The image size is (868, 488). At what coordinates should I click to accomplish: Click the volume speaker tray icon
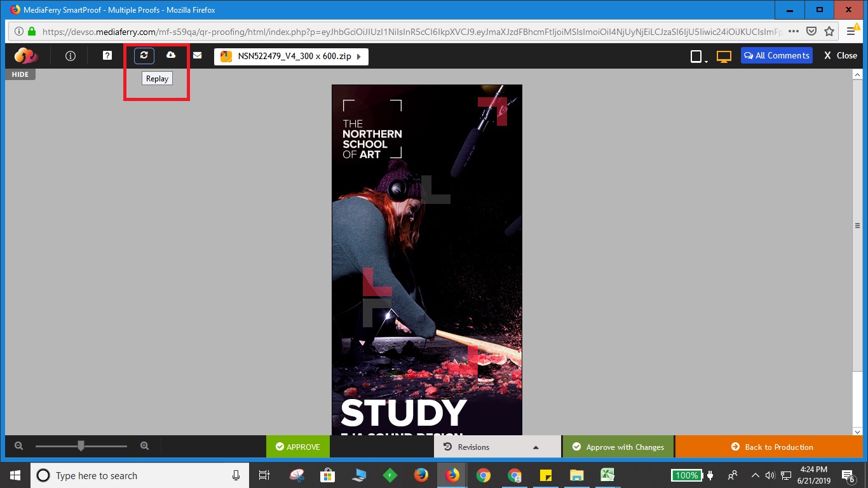(770, 475)
